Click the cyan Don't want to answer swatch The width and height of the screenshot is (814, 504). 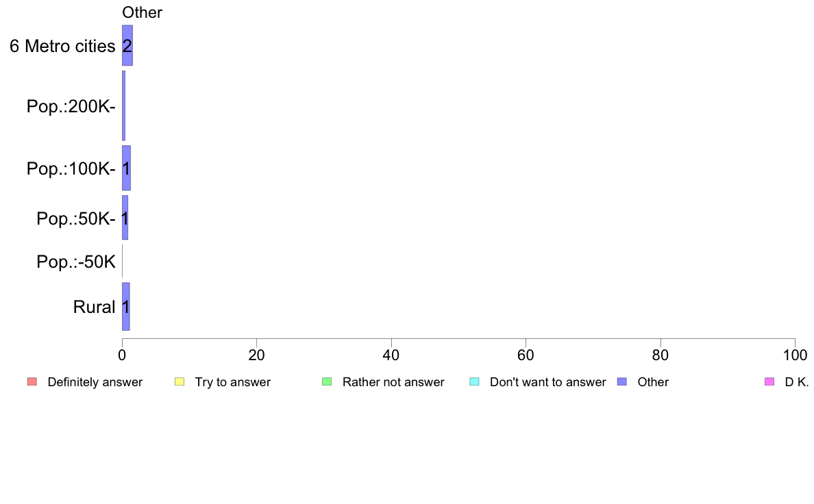click(x=474, y=381)
